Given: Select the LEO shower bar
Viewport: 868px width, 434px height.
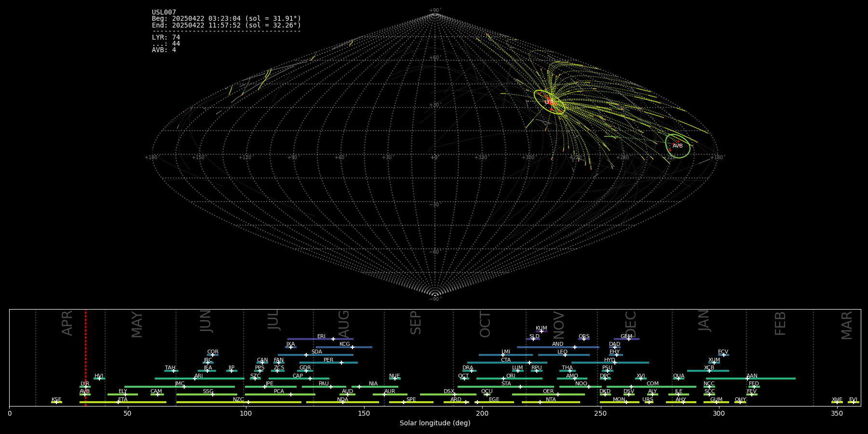Looking at the screenshot, I should (564, 355).
